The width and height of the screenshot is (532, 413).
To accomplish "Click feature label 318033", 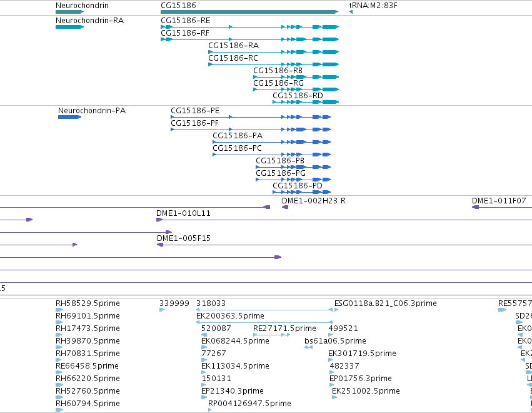I will (211, 303).
